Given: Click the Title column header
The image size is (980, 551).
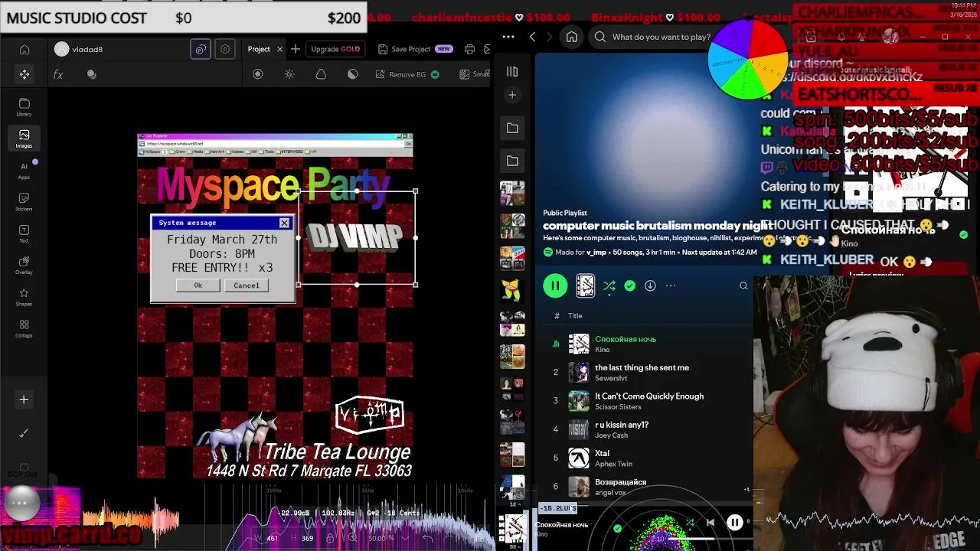Looking at the screenshot, I should pos(575,315).
